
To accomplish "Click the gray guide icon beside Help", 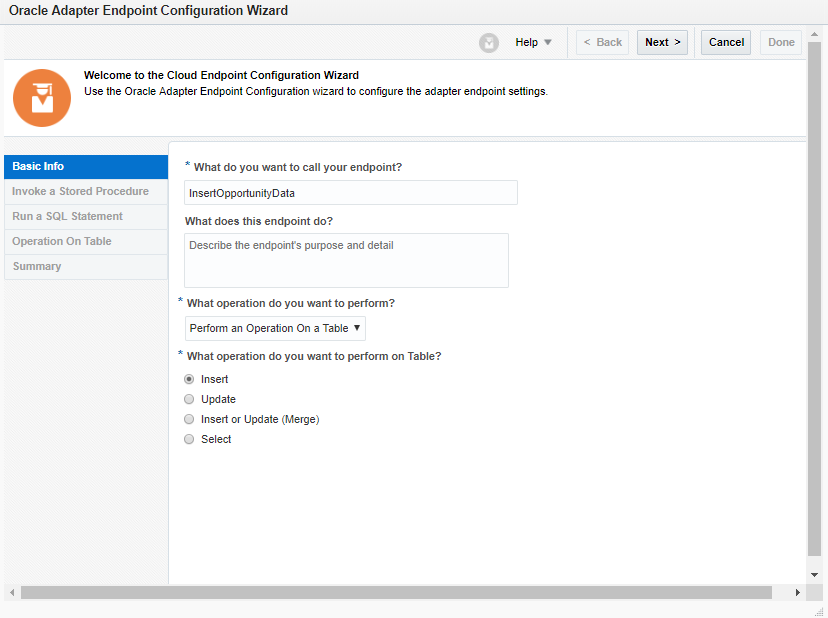I will tap(489, 43).
